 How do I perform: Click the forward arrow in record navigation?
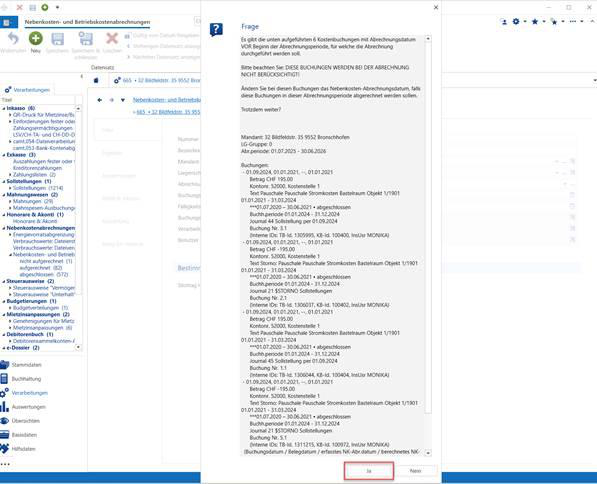112,100
